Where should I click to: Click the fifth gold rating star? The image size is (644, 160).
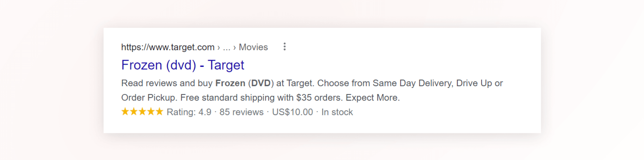159,111
